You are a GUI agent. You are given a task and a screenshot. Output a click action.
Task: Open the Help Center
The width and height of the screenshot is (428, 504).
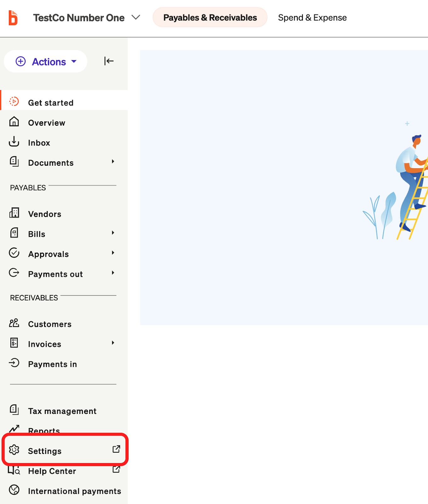click(52, 471)
